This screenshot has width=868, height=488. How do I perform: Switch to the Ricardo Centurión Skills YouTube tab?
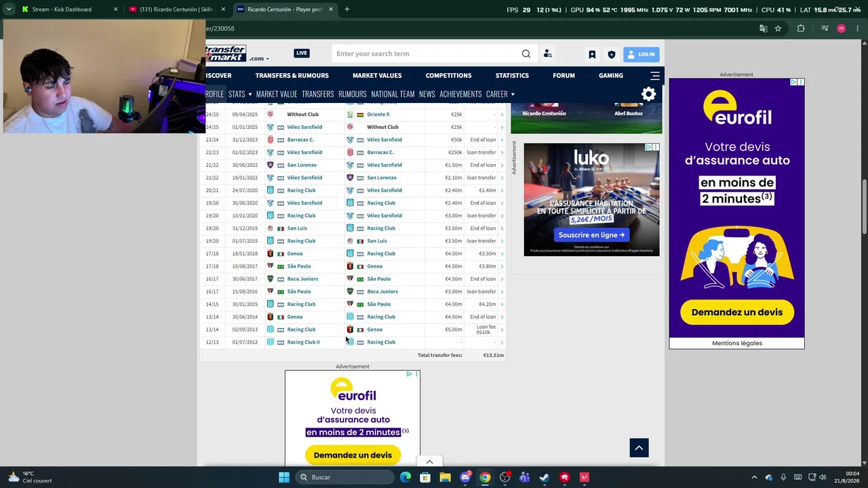point(176,9)
